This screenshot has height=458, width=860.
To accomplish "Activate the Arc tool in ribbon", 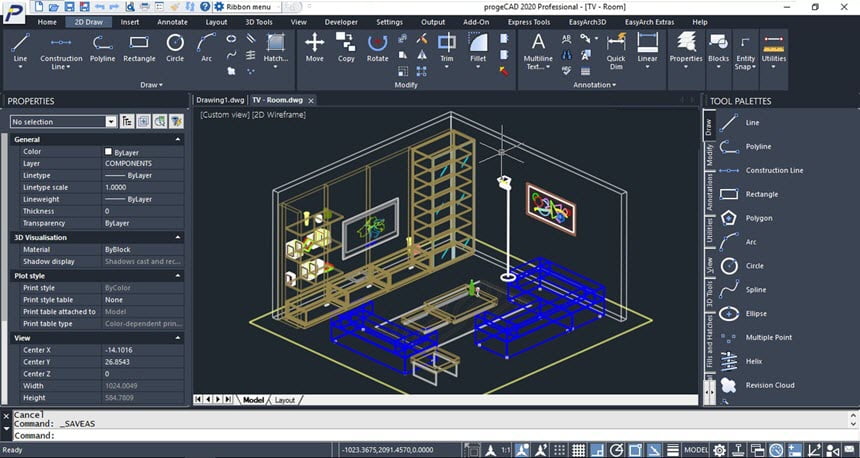I will point(206,48).
